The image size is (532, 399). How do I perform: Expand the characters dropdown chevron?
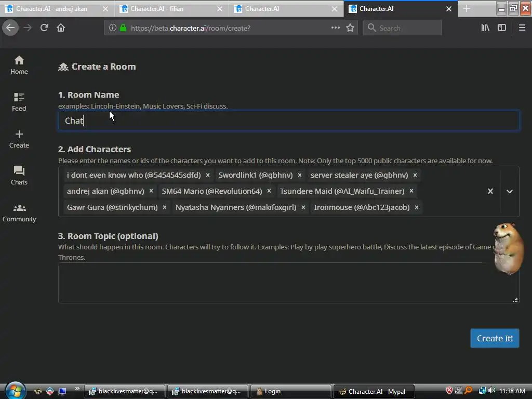(x=510, y=191)
